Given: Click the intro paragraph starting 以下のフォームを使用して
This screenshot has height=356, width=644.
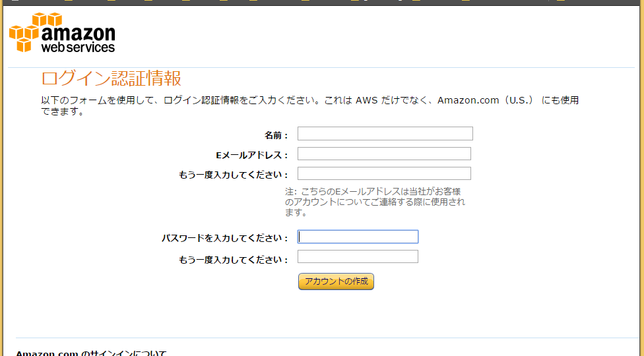Looking at the screenshot, I should pos(309,105).
